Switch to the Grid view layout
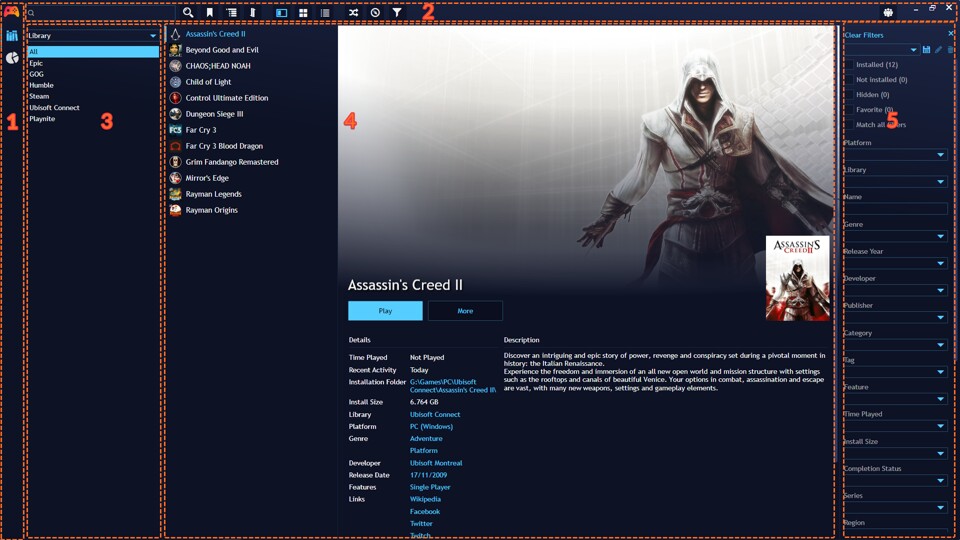The width and height of the screenshot is (960, 540). [303, 12]
